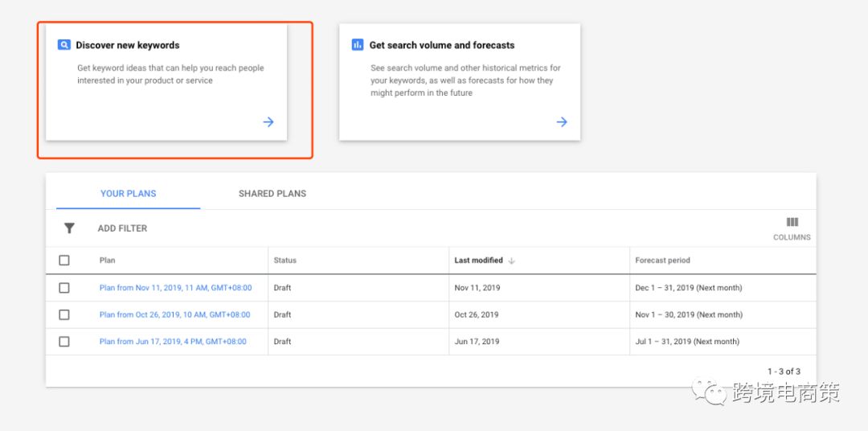
Task: Open the Columns layout icon
Action: 792,223
